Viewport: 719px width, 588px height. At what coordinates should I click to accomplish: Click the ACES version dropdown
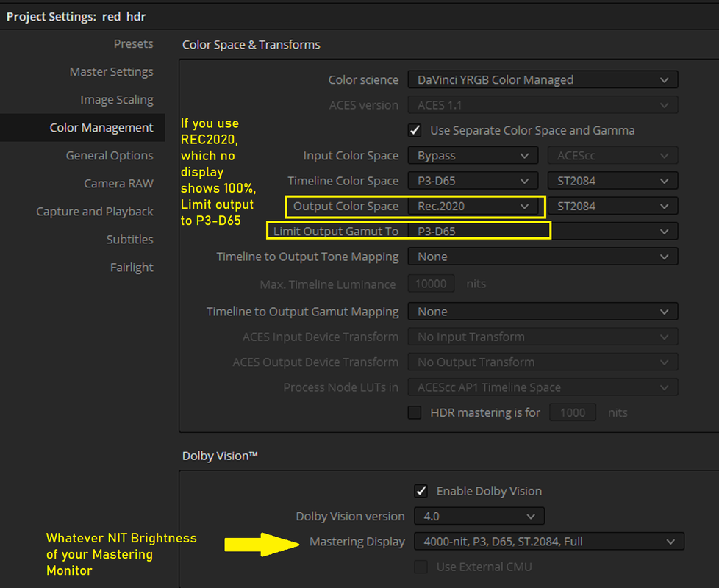pyautogui.click(x=543, y=105)
